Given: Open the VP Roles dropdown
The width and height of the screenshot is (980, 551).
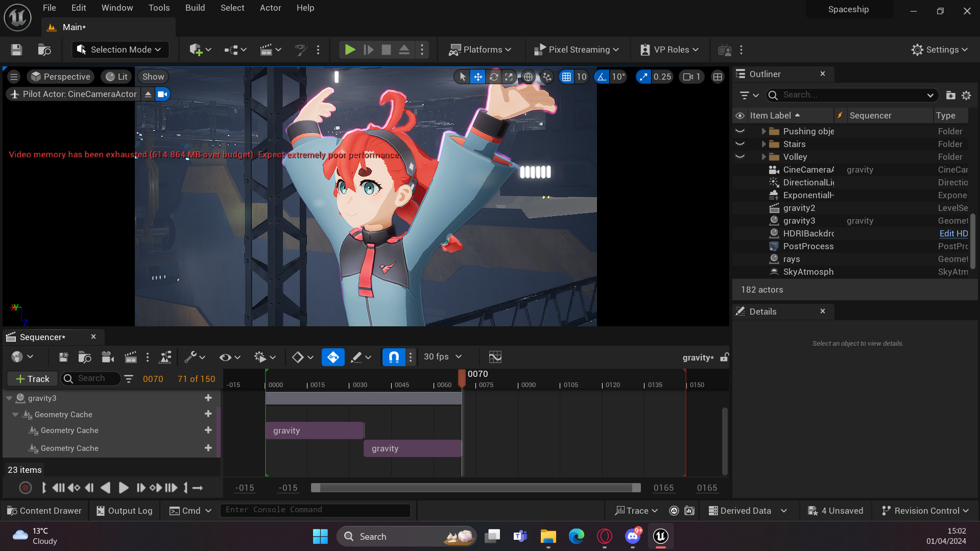Looking at the screenshot, I should click(670, 50).
